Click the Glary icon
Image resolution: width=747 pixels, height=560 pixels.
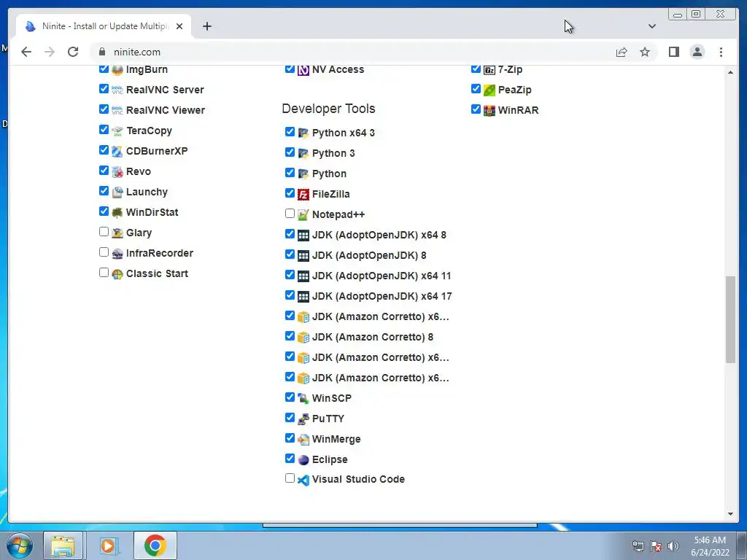(117, 233)
